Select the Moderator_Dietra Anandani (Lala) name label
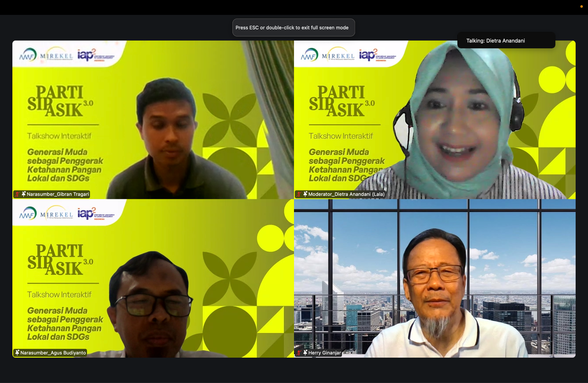Viewport: 588px width, 383px height. [346, 194]
